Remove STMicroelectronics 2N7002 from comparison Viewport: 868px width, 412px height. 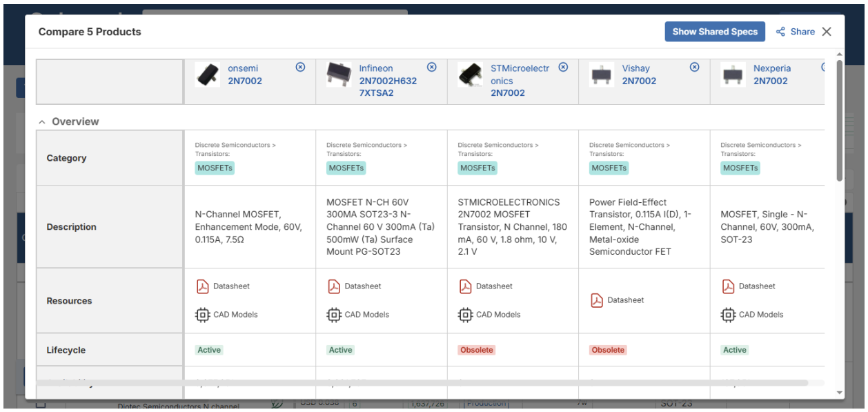tap(564, 68)
